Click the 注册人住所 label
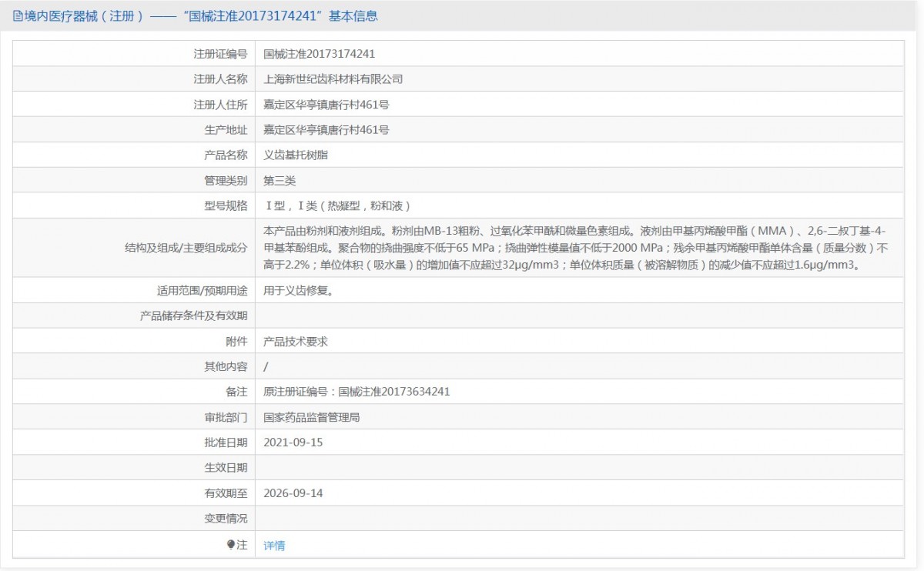Screen dimensions: 924x571 pyautogui.click(x=219, y=105)
